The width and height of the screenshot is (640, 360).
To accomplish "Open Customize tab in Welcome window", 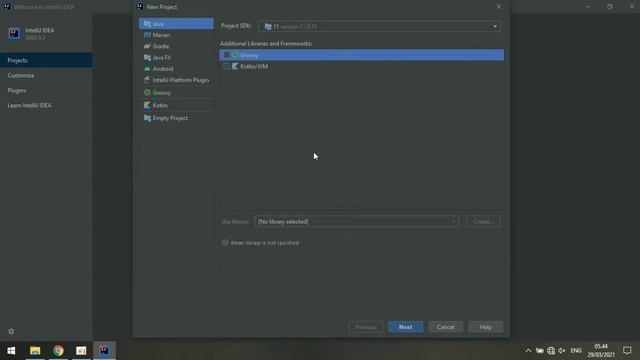I will tap(46, 76).
